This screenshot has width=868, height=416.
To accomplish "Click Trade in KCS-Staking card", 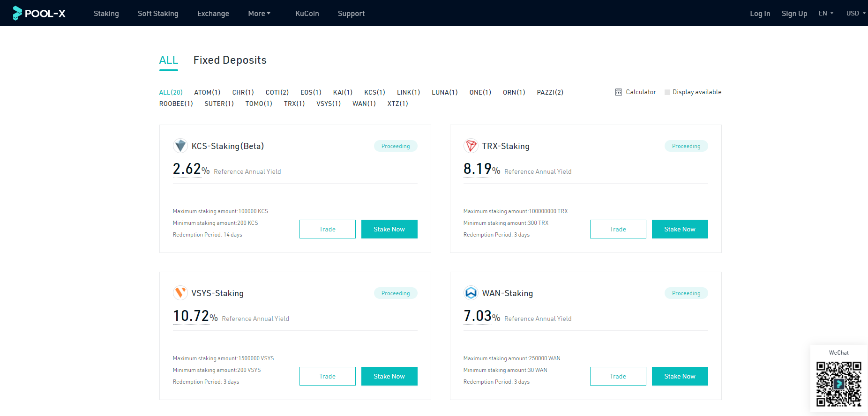I will coord(328,229).
